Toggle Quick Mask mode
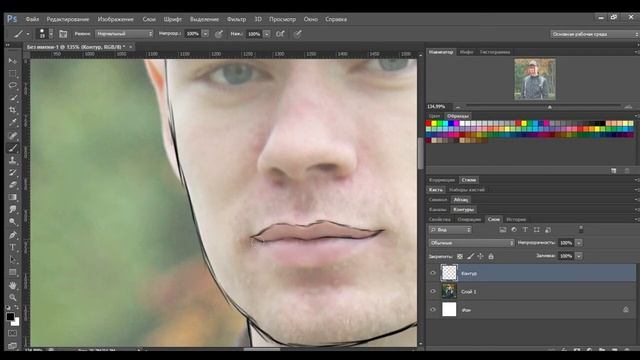The width and height of the screenshot is (640, 360). (13, 333)
